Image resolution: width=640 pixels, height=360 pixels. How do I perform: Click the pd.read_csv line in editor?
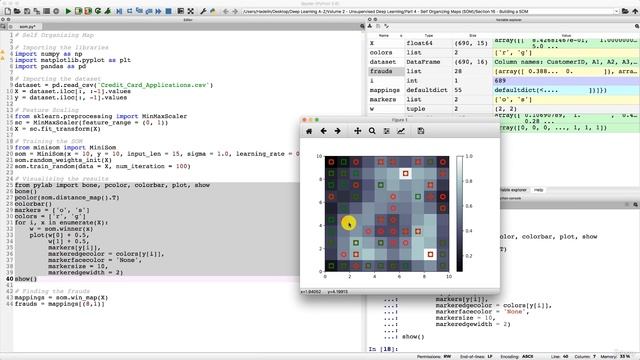coord(114,85)
